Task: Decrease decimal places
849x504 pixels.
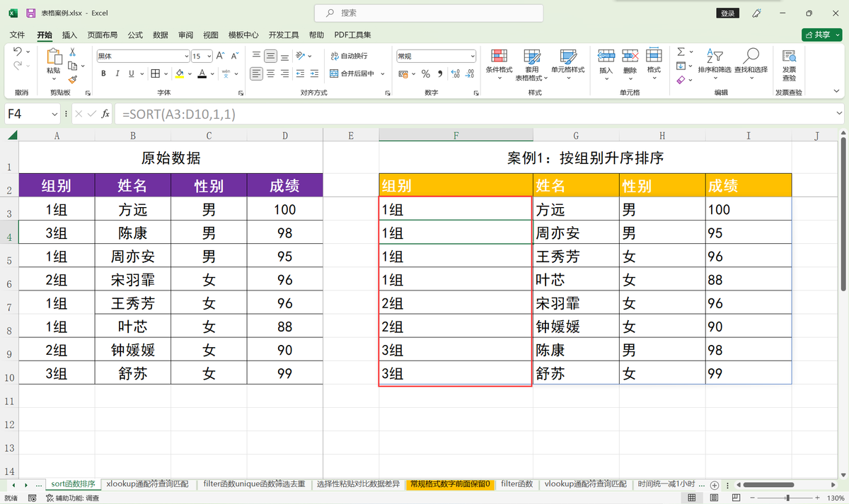Action: (469, 74)
